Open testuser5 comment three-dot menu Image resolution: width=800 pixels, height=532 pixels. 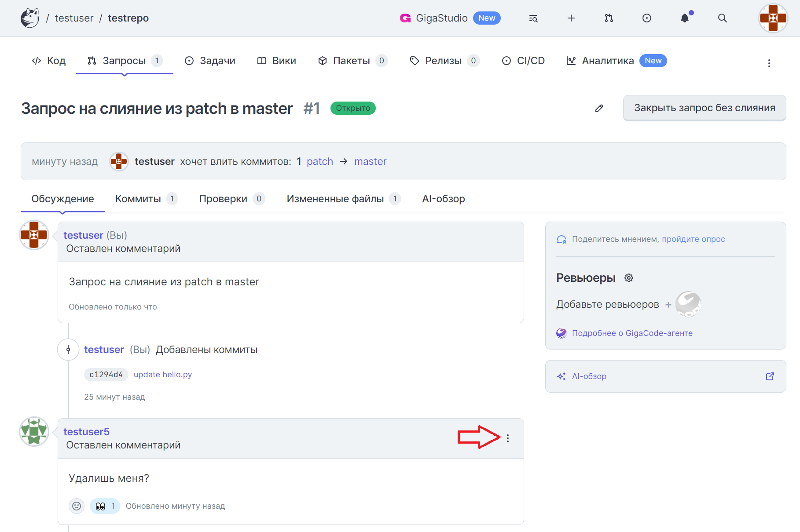click(508, 438)
